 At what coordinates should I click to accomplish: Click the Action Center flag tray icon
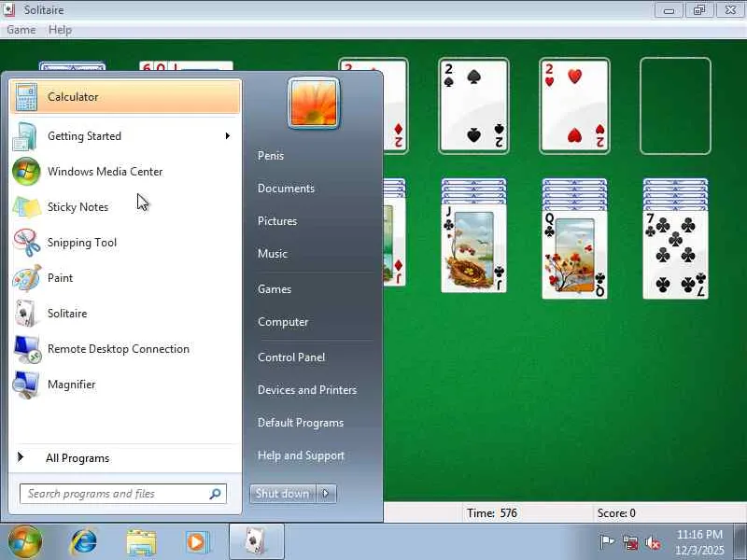click(x=606, y=542)
